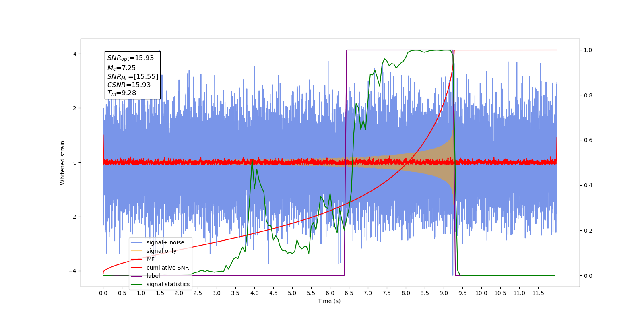This screenshot has height=322, width=644.
Task: Click the right y-axis tick label 0.8
Action: click(588, 95)
